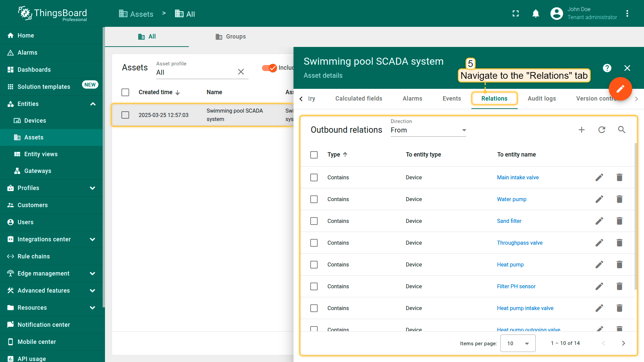Open the notifications bell
The width and height of the screenshot is (644, 362).
click(536, 14)
